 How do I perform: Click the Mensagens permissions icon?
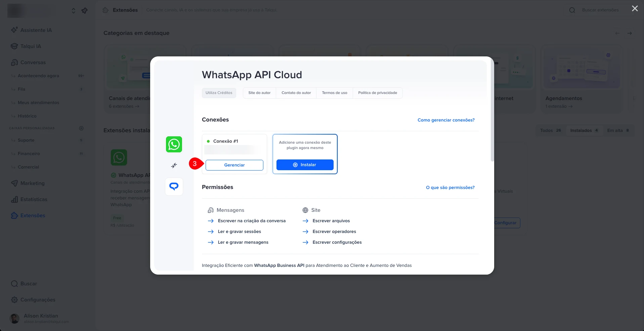coord(211,210)
